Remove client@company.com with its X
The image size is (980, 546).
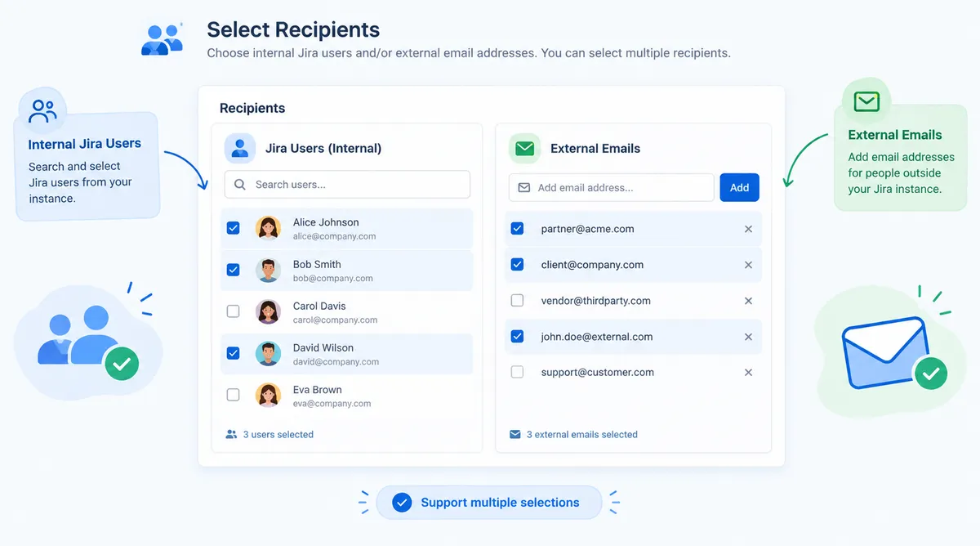point(748,265)
